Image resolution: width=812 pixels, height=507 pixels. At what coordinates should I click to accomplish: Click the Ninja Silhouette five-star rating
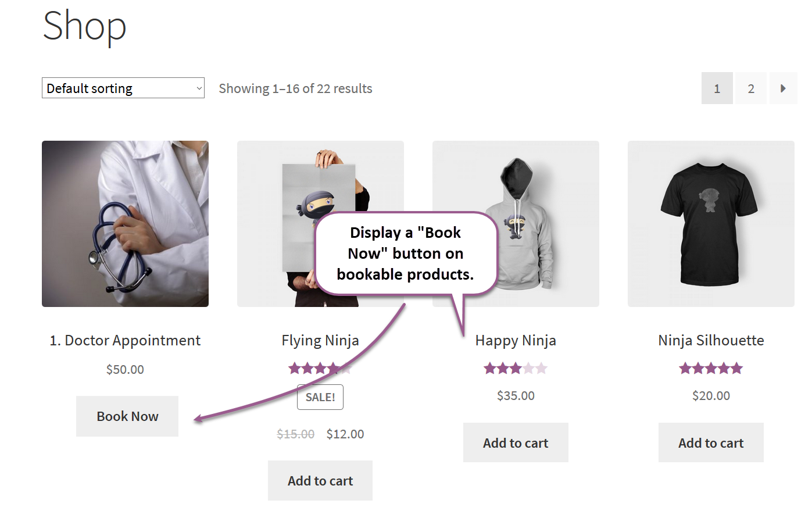tap(710, 368)
